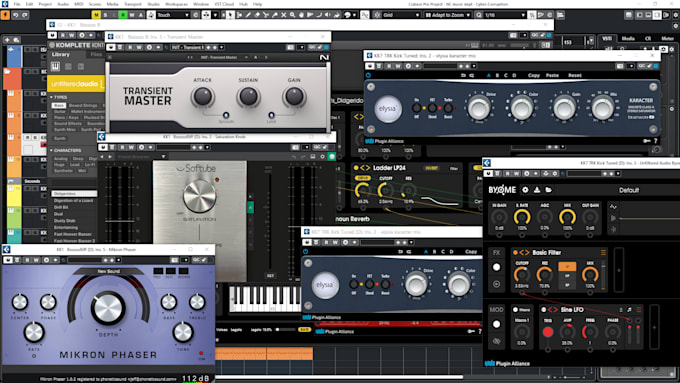Screen dimensions: 680x383
Task: Select the Draw pencil tool in toolbar
Action: point(248,15)
